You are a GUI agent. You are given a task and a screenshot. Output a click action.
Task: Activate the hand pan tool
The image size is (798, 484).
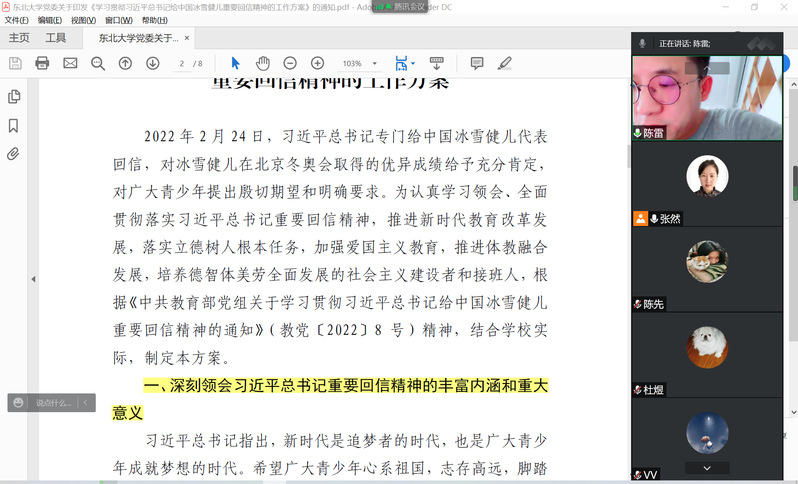click(262, 63)
